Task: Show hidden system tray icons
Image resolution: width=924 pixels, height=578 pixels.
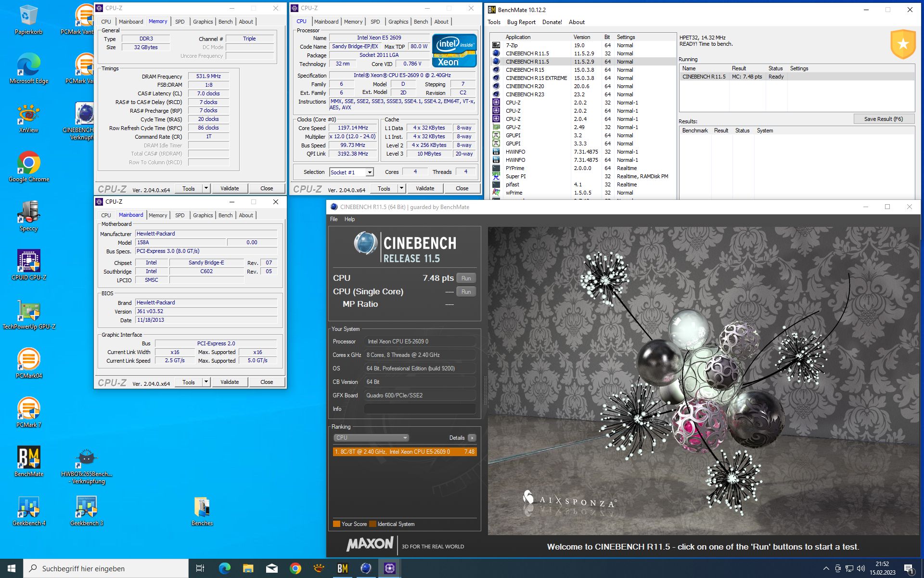Action: [826, 568]
